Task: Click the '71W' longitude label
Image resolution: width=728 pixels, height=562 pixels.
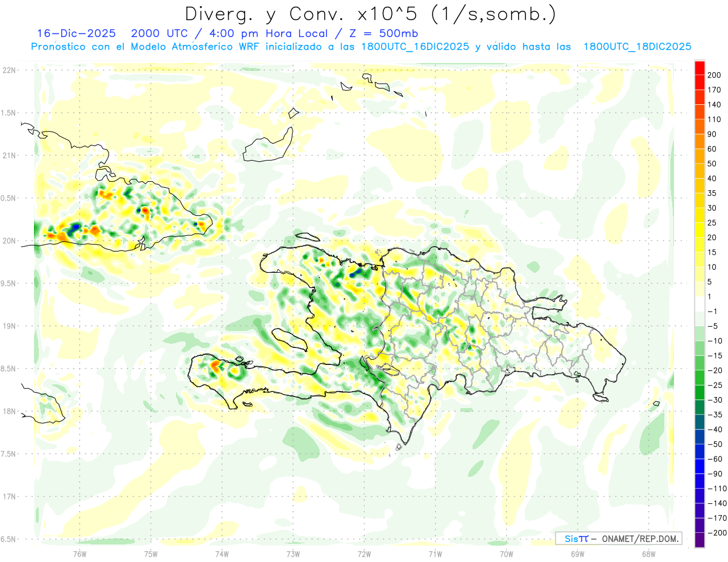Action: [x=435, y=554]
